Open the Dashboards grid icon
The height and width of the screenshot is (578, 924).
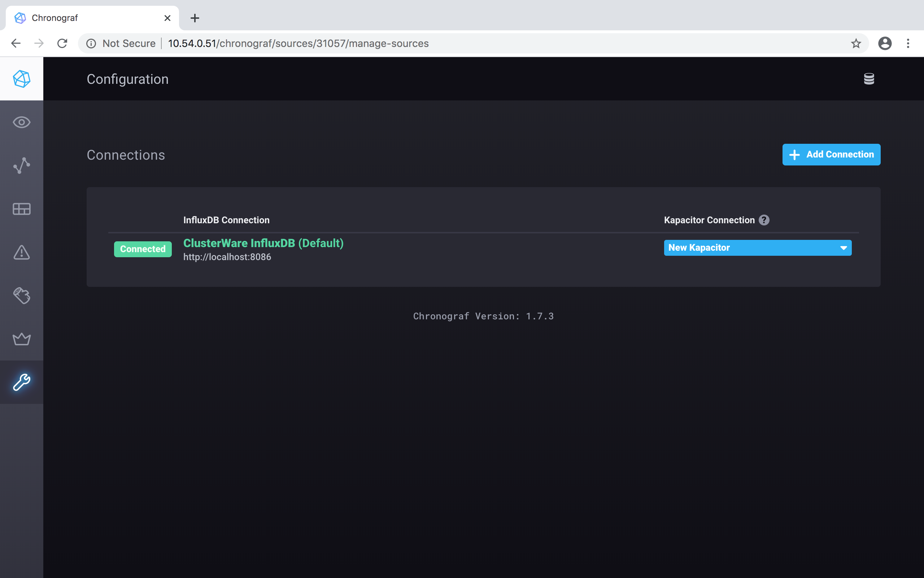click(21, 209)
